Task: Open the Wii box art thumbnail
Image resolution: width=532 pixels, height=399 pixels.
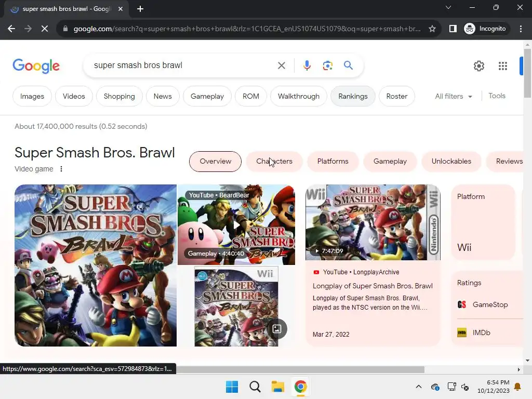Action: click(236, 307)
